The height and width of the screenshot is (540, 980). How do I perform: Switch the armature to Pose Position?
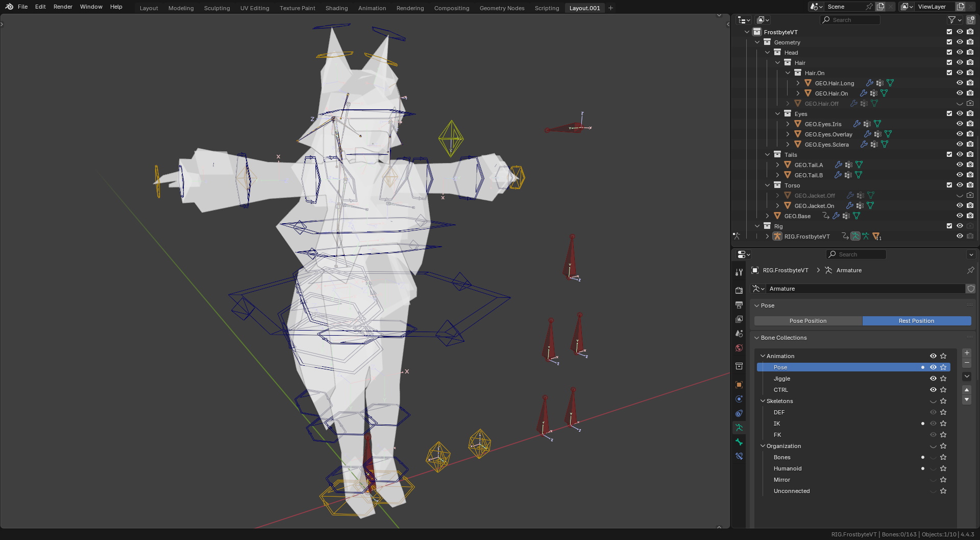[x=807, y=320]
